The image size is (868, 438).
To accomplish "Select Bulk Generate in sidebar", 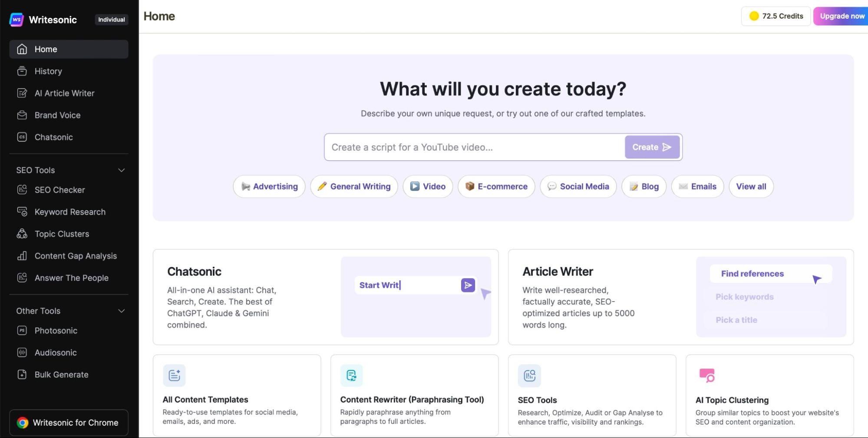I will [69, 375].
